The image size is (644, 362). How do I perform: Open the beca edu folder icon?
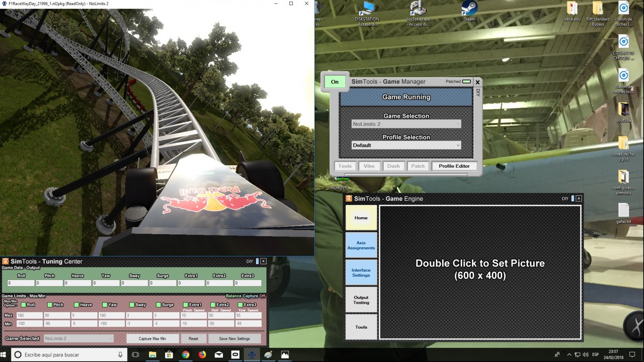click(572, 9)
